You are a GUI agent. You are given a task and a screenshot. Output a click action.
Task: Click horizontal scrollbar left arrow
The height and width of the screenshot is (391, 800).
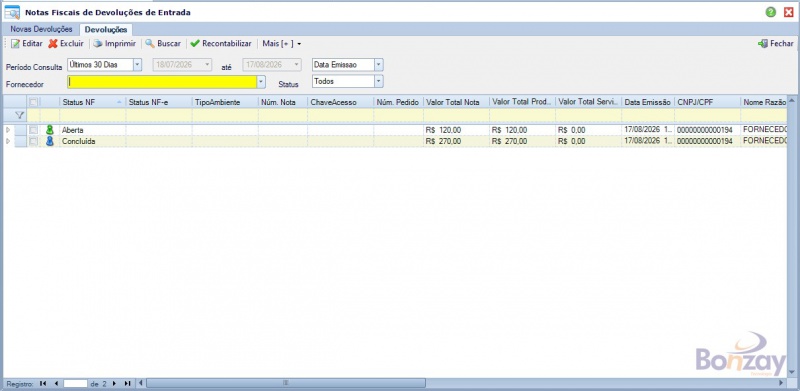[x=141, y=383]
